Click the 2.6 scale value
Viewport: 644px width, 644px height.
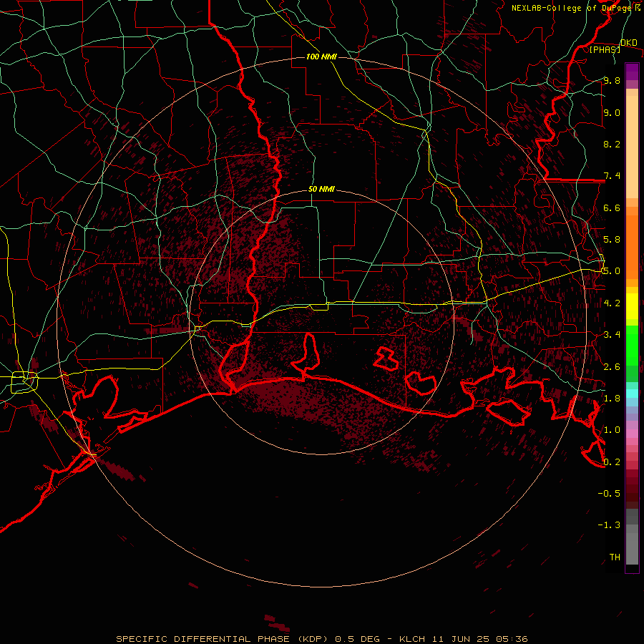pyautogui.click(x=612, y=367)
